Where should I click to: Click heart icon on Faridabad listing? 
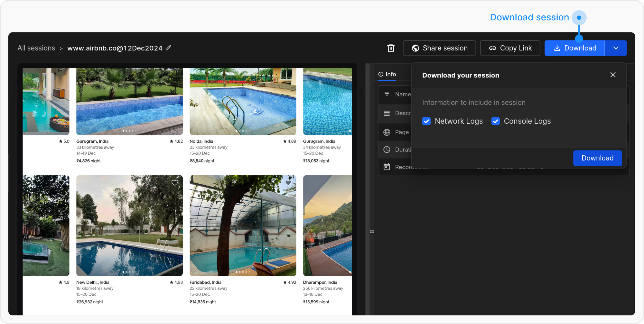[288, 183]
